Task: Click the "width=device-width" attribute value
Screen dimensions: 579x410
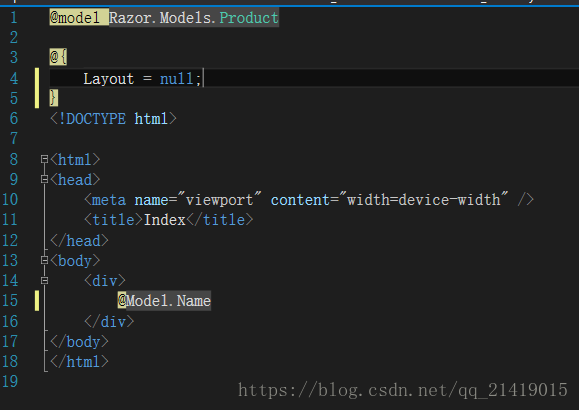Action: coord(424,200)
